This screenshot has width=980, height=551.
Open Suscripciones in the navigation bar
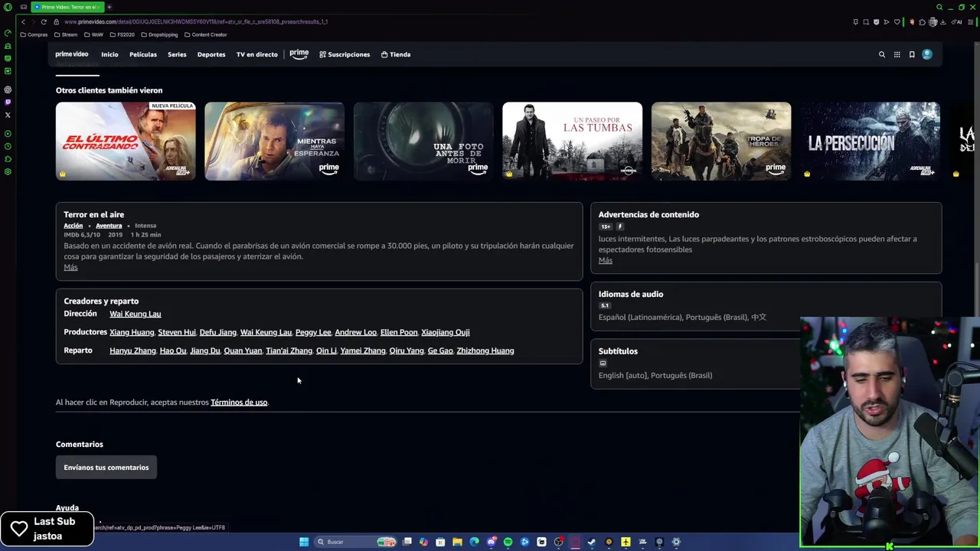[345, 54]
